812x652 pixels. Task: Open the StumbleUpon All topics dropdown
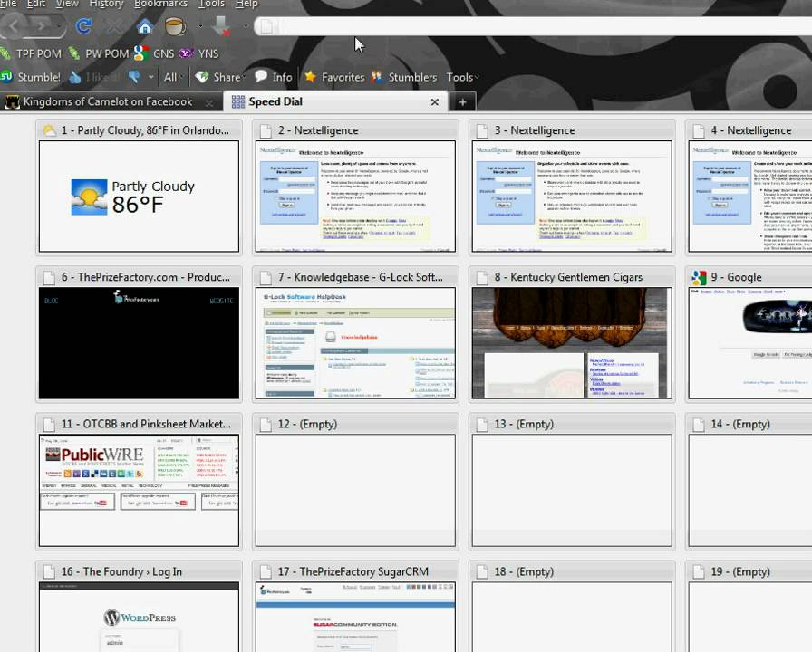pos(173,77)
